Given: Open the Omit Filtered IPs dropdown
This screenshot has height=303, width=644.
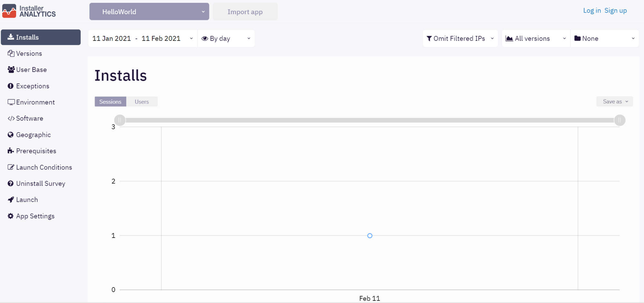Looking at the screenshot, I should point(460,38).
